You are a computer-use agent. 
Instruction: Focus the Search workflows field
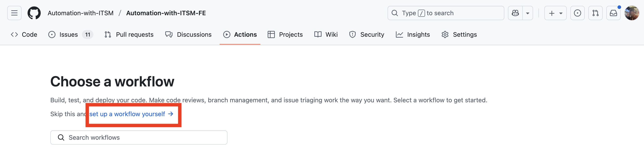(139, 137)
